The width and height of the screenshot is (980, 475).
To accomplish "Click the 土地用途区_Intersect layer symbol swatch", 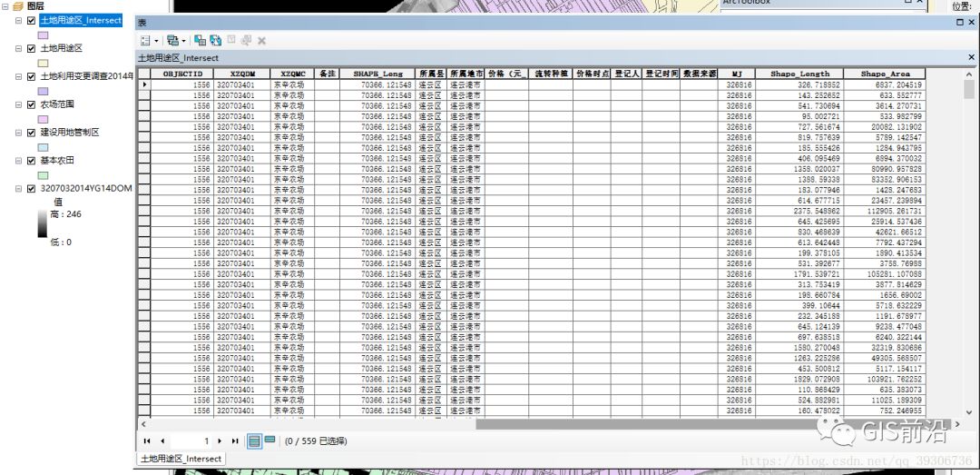I will [x=44, y=35].
